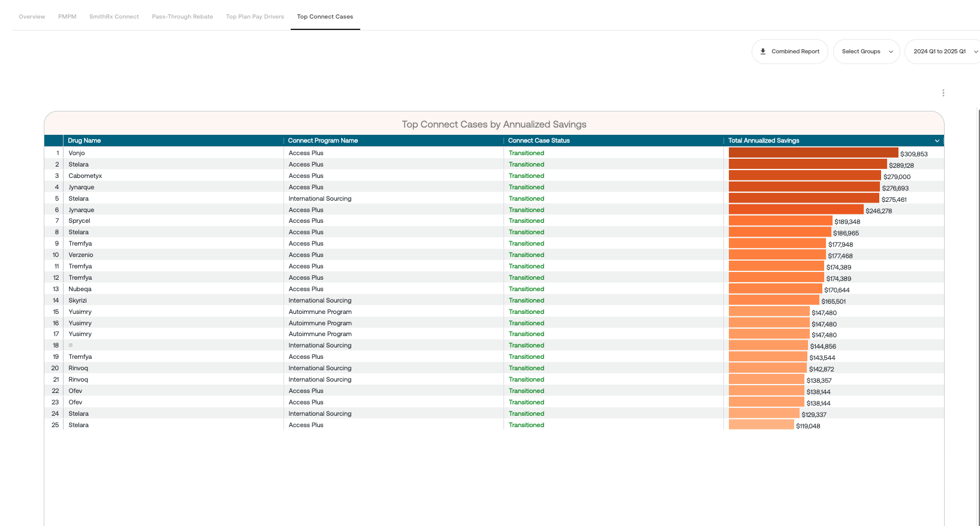This screenshot has height=526, width=980.
Task: Click the $275,461 savings value
Action: point(894,200)
